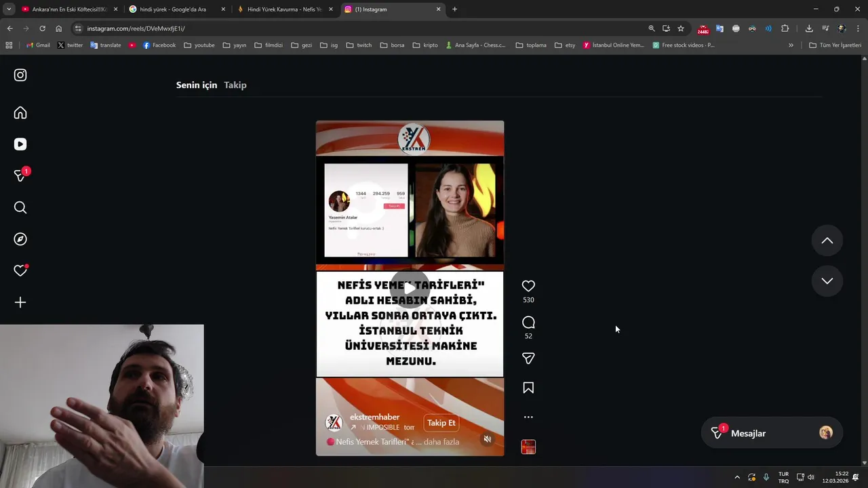Open the reel's comments bubble icon
Screen dimensions: 868x488
[528, 322]
